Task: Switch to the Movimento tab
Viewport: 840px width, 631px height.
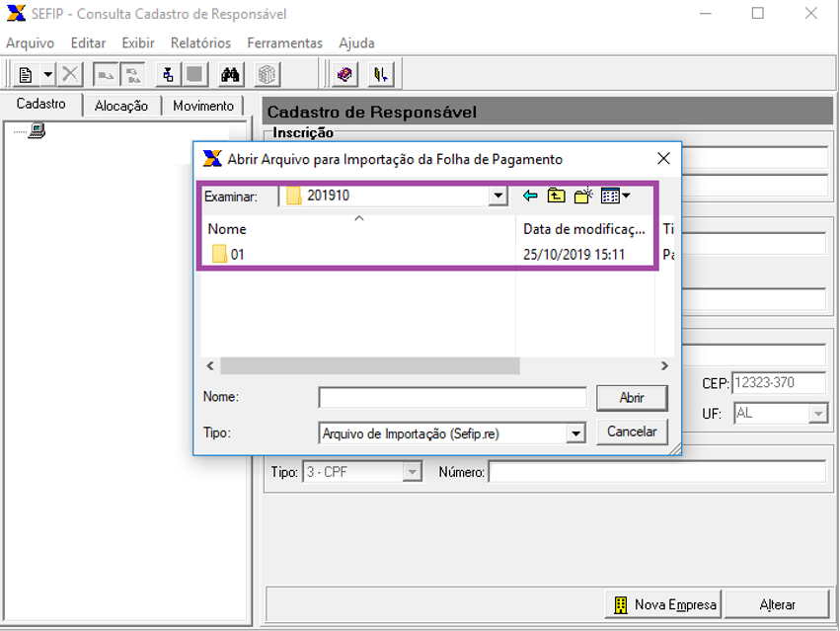Action: pos(203,106)
